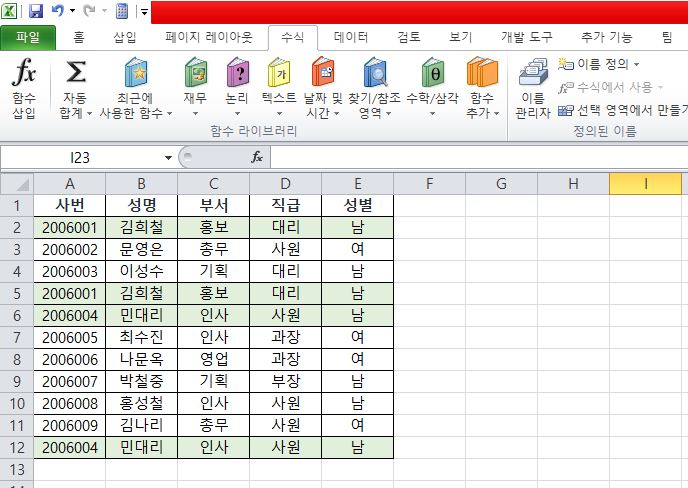The width and height of the screenshot is (688, 488).
Task: Open Lookup & Reference (찾기/참조 영역) functions
Action: tap(375, 72)
